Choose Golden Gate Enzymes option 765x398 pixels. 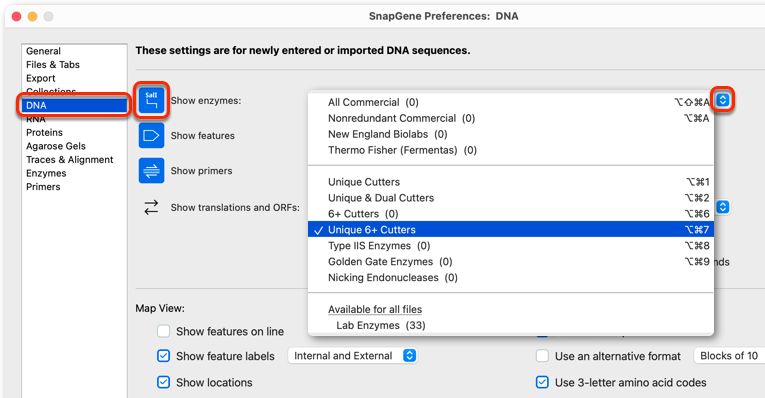511,261
